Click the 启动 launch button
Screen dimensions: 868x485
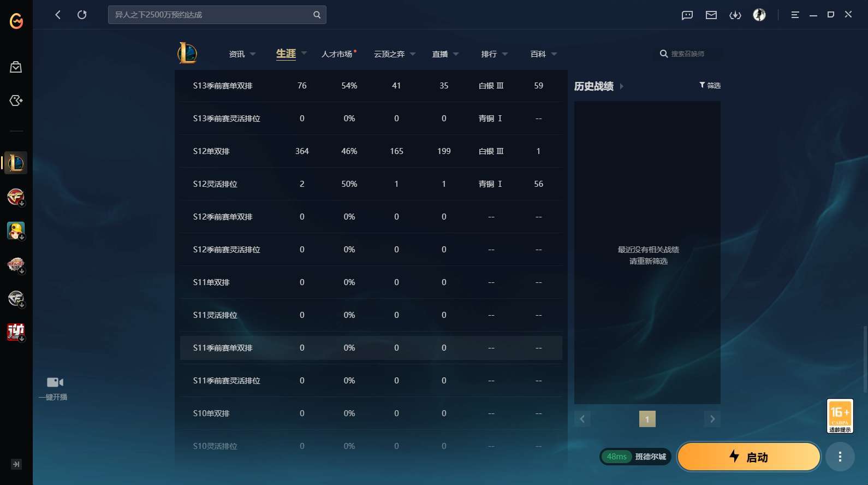(x=749, y=457)
